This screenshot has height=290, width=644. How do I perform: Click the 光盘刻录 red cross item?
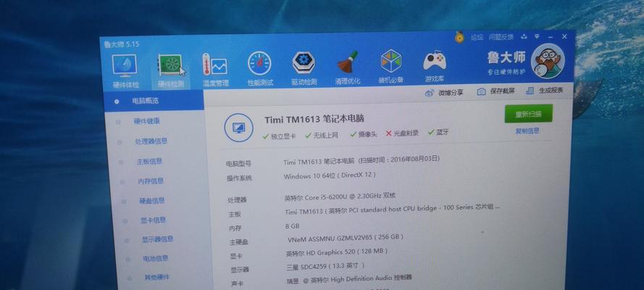[402, 133]
